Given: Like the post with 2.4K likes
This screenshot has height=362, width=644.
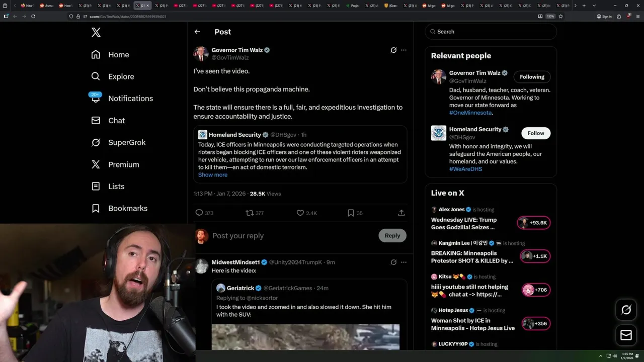Looking at the screenshot, I should coord(300,213).
